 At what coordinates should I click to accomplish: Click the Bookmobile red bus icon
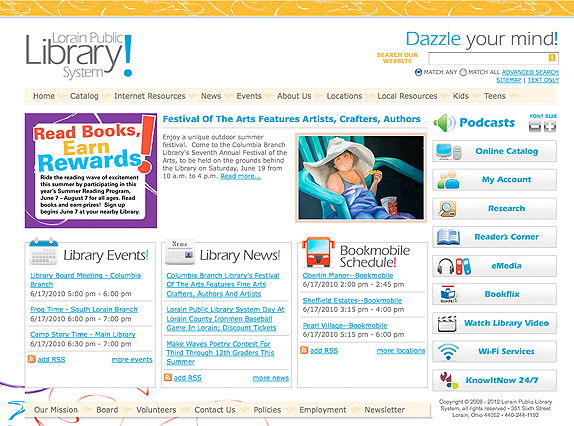[318, 252]
